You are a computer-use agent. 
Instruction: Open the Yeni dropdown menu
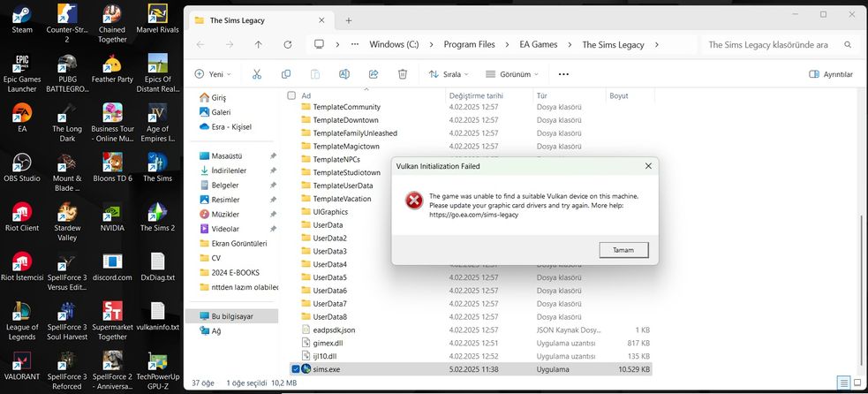point(213,74)
